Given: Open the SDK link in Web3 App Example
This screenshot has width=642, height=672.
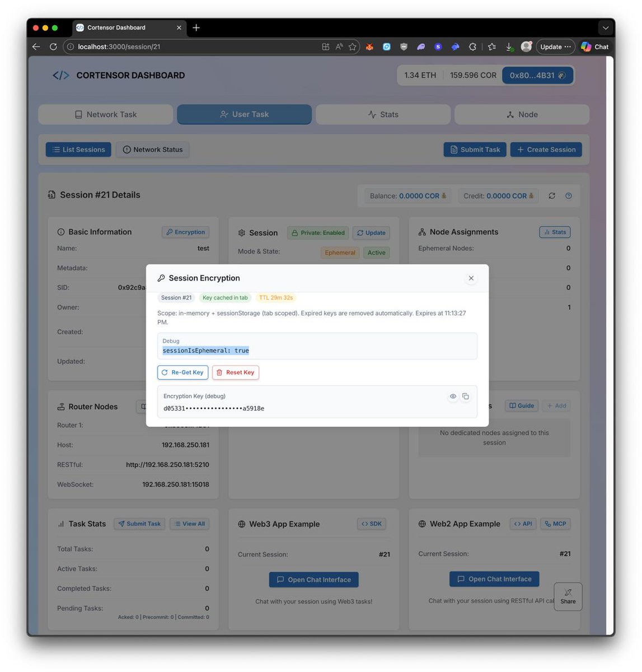Looking at the screenshot, I should point(372,524).
